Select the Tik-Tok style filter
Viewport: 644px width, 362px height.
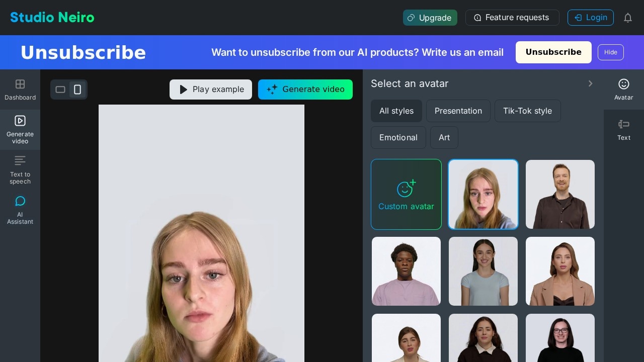point(528,111)
